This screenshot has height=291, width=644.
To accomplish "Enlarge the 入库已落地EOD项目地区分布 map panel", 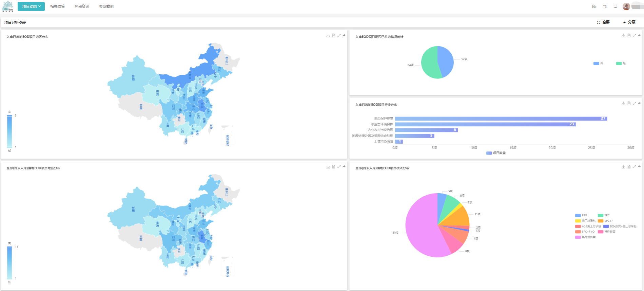I will pos(339,36).
